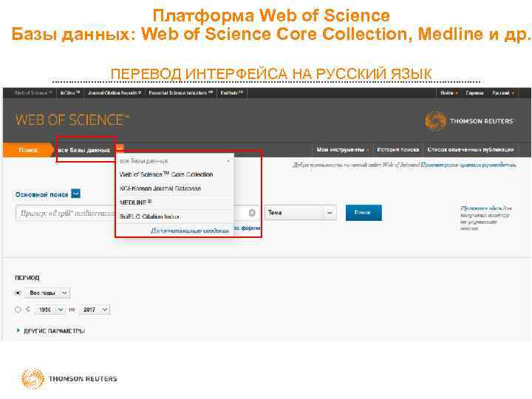The image size is (532, 399).
Task: Choose Web of Science Core Collection
Action: (174, 174)
